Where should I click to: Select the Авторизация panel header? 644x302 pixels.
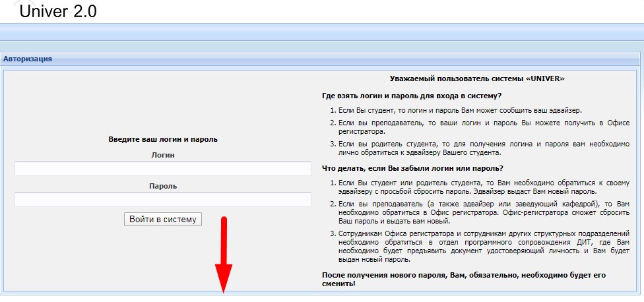tap(28, 59)
